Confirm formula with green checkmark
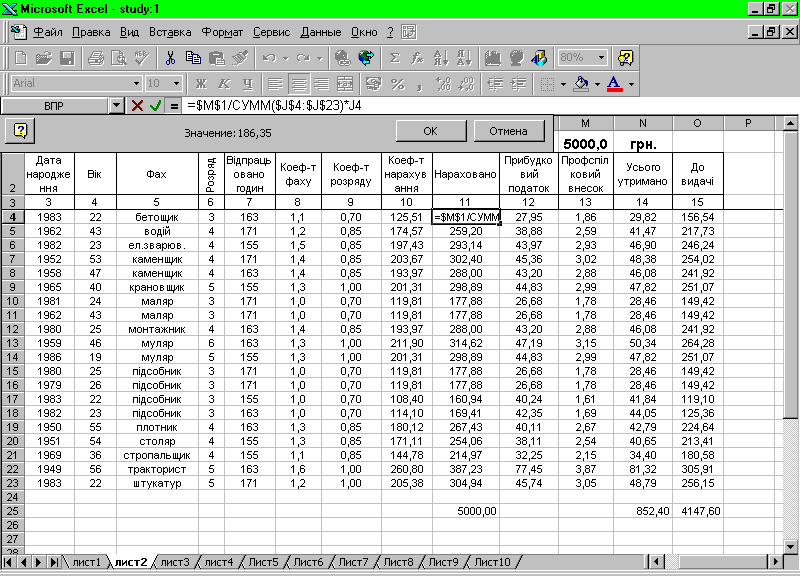The image size is (800, 576). click(x=156, y=106)
